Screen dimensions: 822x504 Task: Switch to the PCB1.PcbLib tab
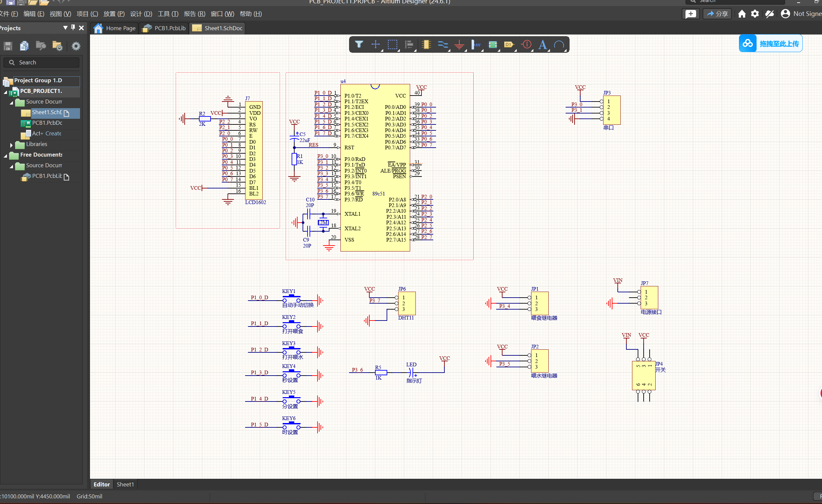pos(164,28)
